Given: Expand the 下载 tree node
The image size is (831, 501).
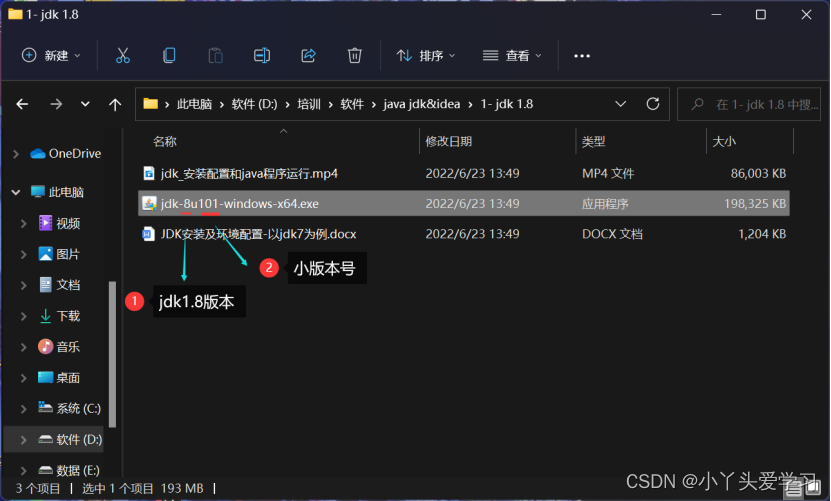Looking at the screenshot, I should (23, 317).
